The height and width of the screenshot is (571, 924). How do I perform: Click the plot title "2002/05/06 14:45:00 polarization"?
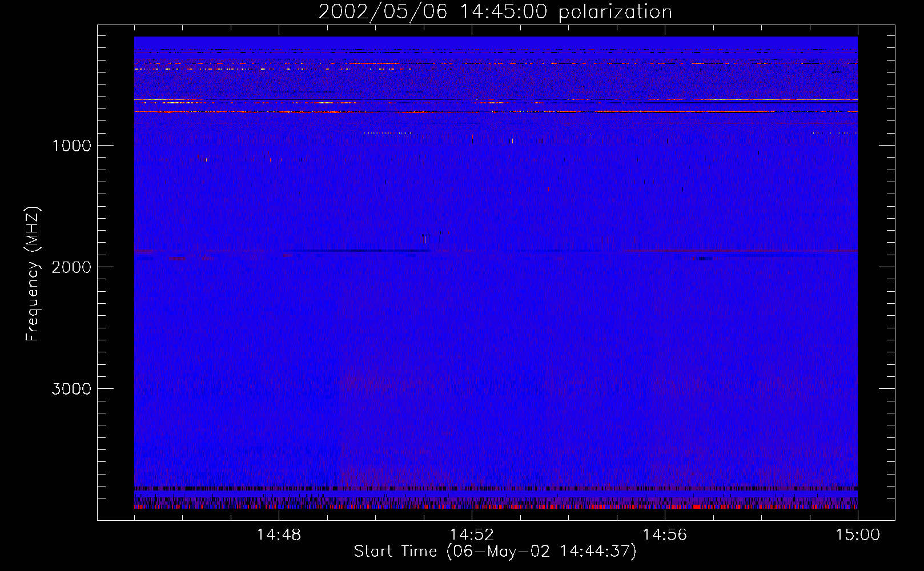point(495,12)
